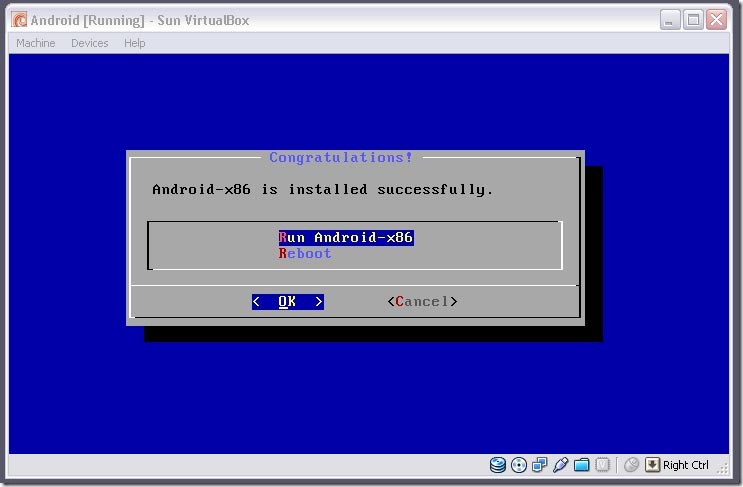This screenshot has width=743, height=487.
Task: Click the CD/DVD drive status icon
Action: (519, 465)
